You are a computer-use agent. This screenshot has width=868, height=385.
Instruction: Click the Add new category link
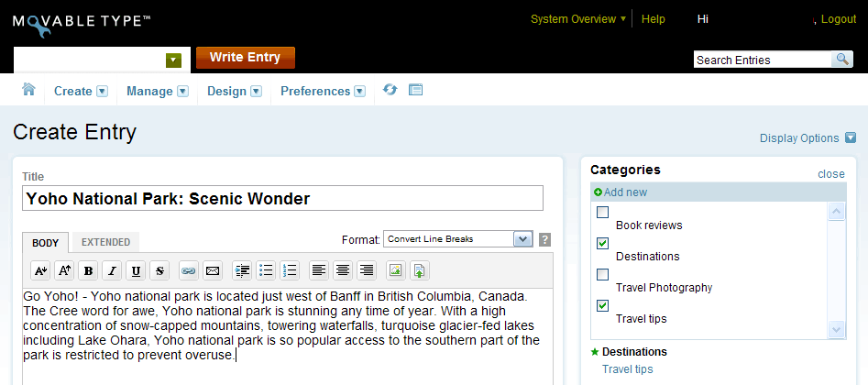(624, 192)
